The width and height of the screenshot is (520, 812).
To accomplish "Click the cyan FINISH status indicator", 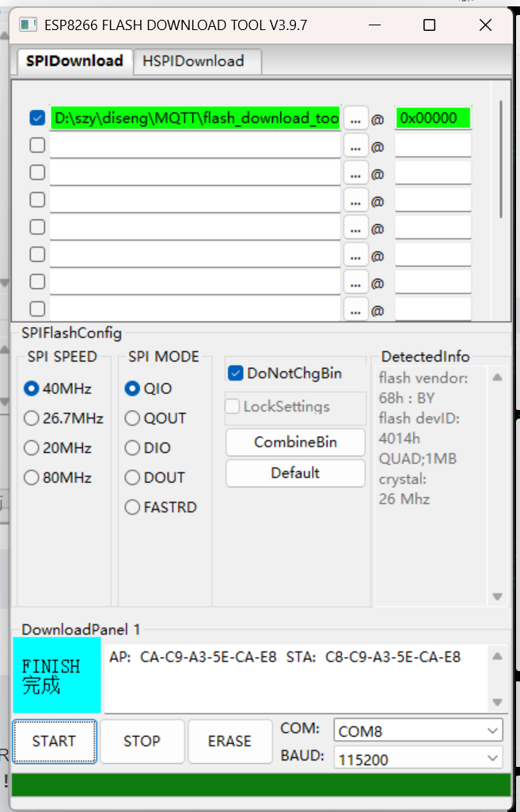I will coord(57,675).
